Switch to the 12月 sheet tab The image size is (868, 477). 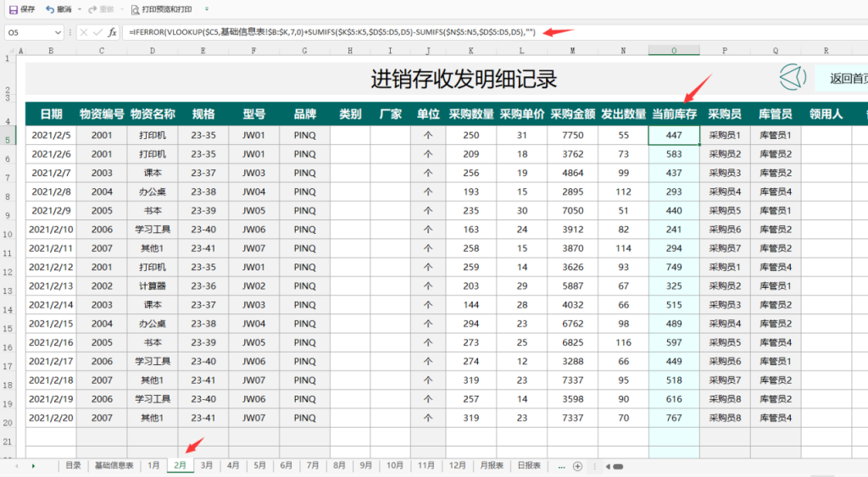click(x=457, y=465)
